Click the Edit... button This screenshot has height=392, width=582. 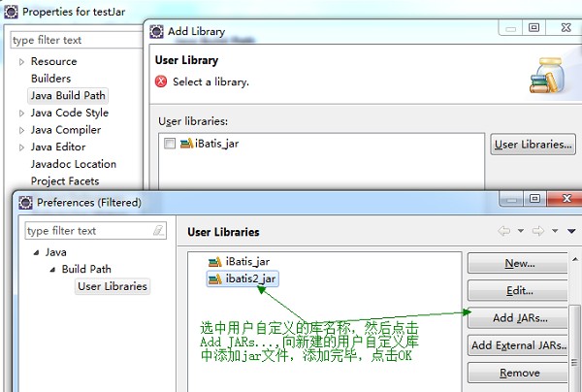coord(519,291)
